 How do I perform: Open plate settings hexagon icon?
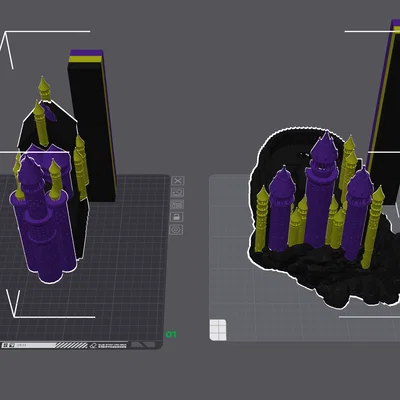point(176,229)
